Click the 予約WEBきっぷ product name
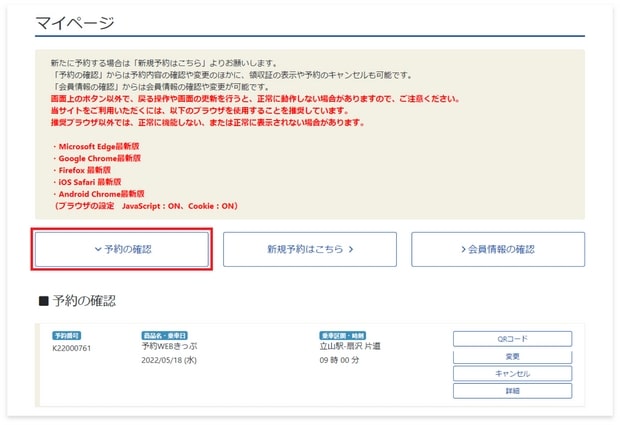 [169, 346]
